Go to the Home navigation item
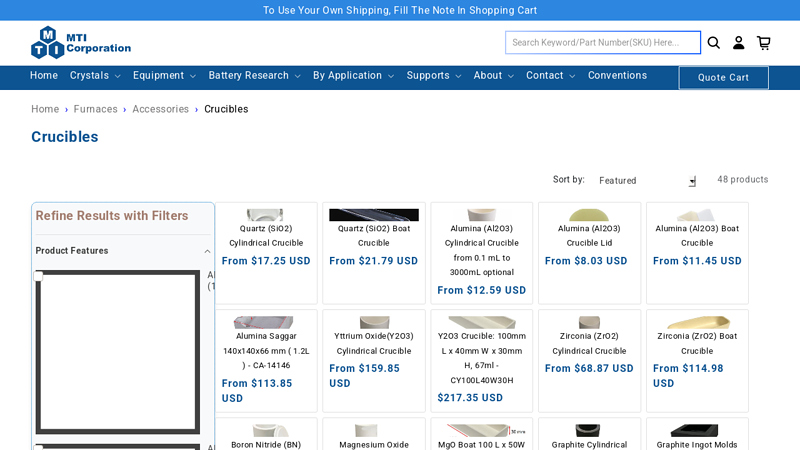800x450 pixels. pos(44,76)
